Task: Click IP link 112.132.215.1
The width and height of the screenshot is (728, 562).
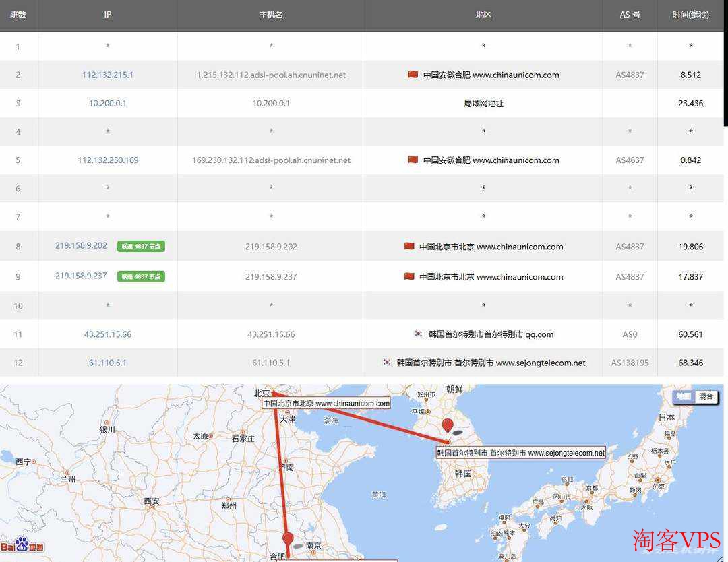Action: click(108, 75)
